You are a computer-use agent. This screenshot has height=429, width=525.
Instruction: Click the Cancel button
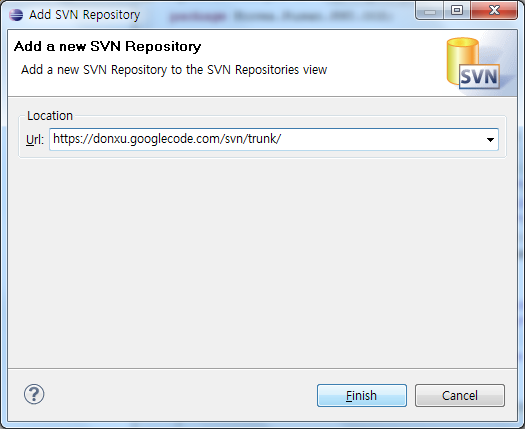[460, 396]
